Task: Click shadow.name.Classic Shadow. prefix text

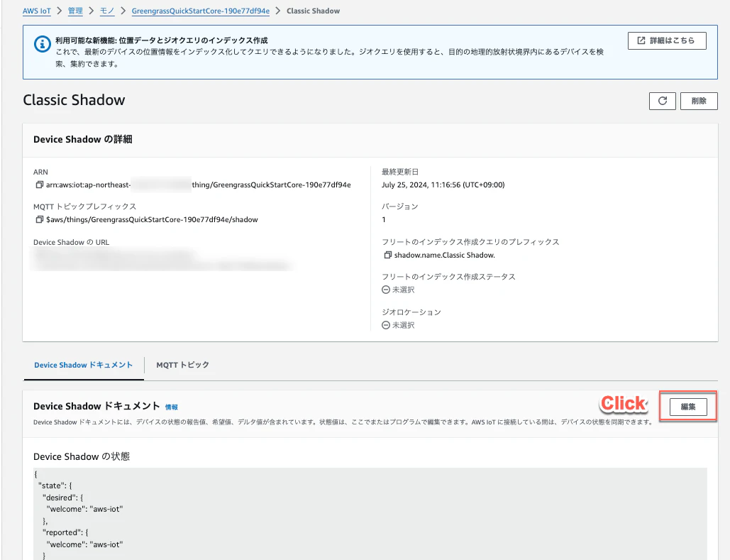Action: [x=445, y=255]
